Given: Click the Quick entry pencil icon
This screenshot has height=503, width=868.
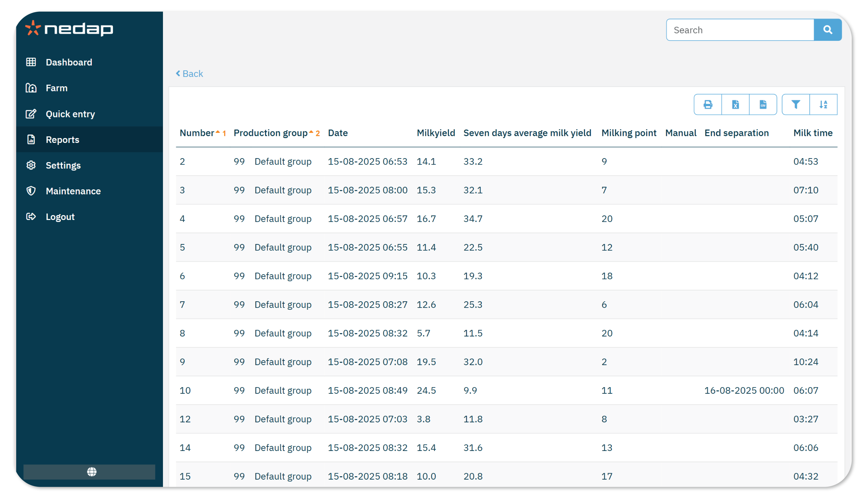Looking at the screenshot, I should point(31,114).
